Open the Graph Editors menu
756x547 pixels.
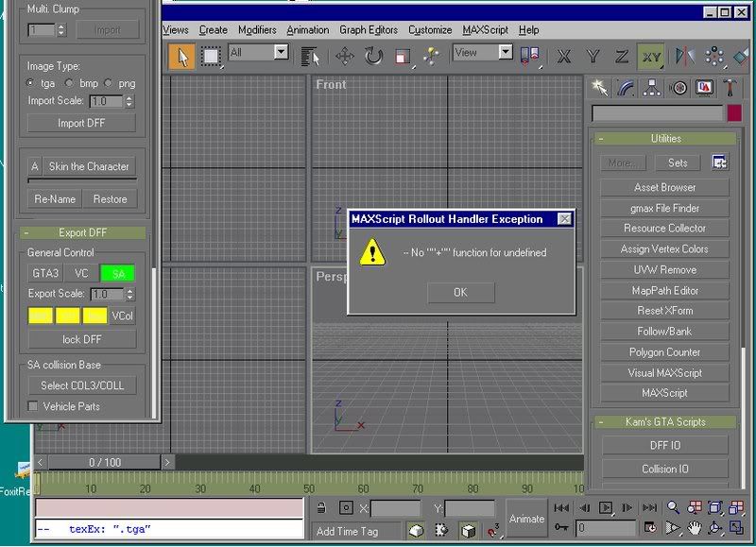pos(369,30)
